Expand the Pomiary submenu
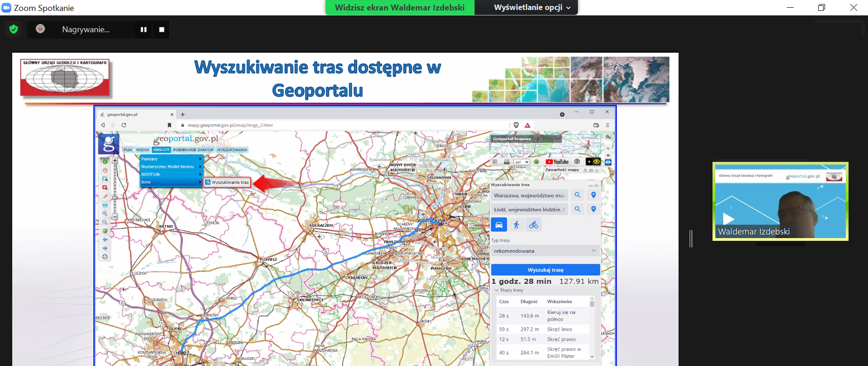This screenshot has width=868, height=366. 171,159
